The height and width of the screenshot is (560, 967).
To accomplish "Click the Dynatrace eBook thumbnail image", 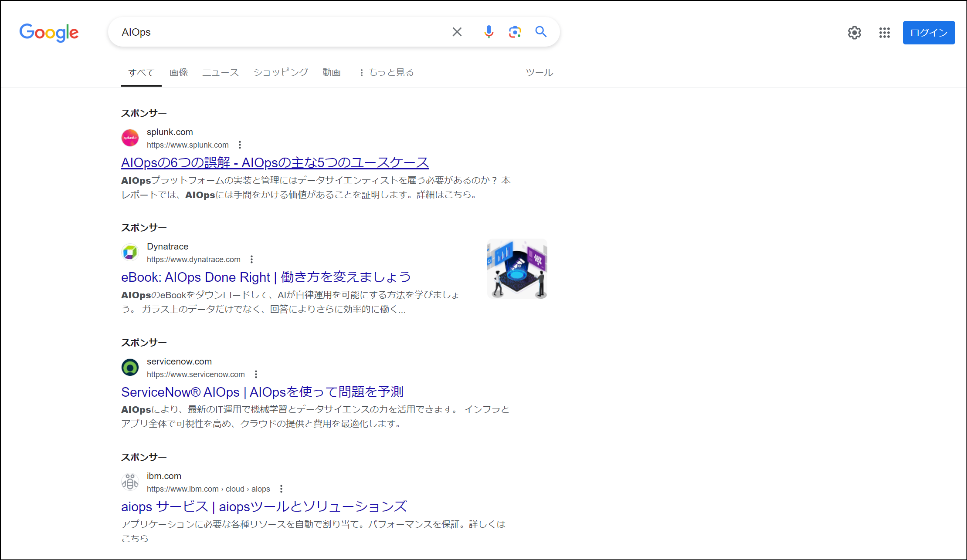I will [x=517, y=268].
